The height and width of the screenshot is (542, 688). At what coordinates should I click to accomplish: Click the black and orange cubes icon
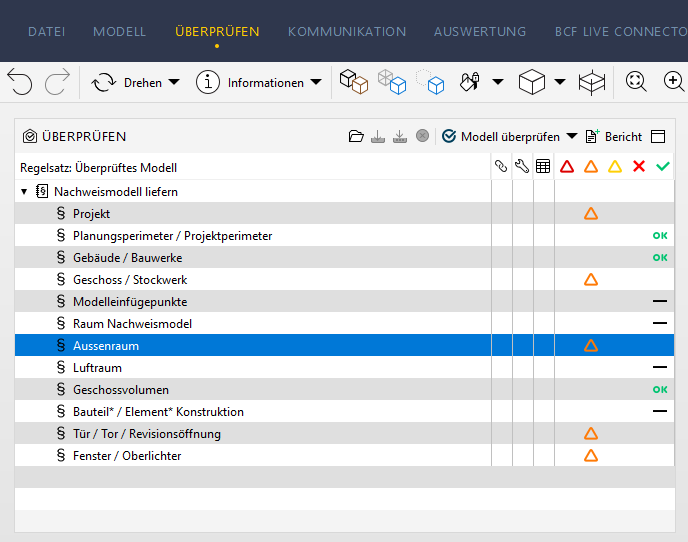pos(354,82)
